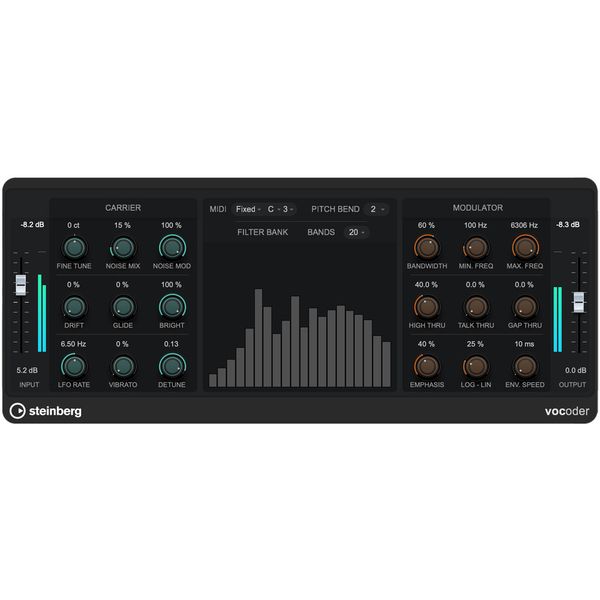
Task: Click the Bandwidth value 60 %
Action: [426, 225]
